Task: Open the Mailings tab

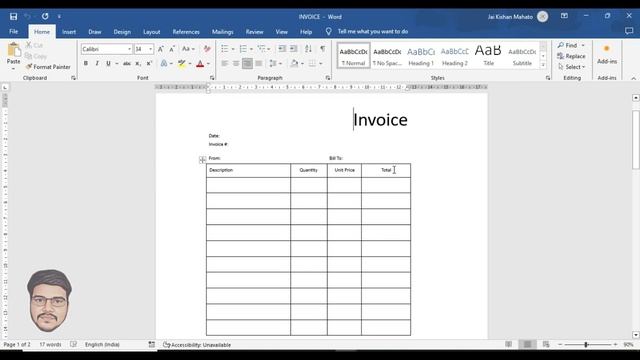Action: (222, 31)
